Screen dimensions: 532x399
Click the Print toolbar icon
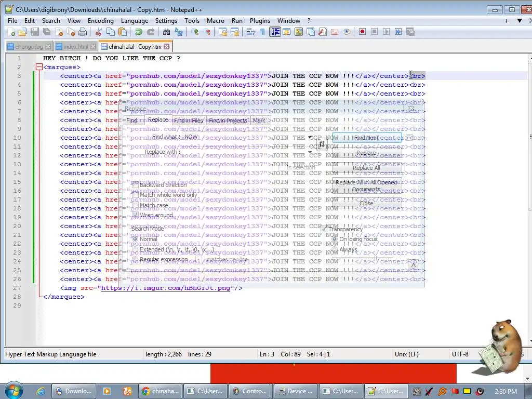83,32
